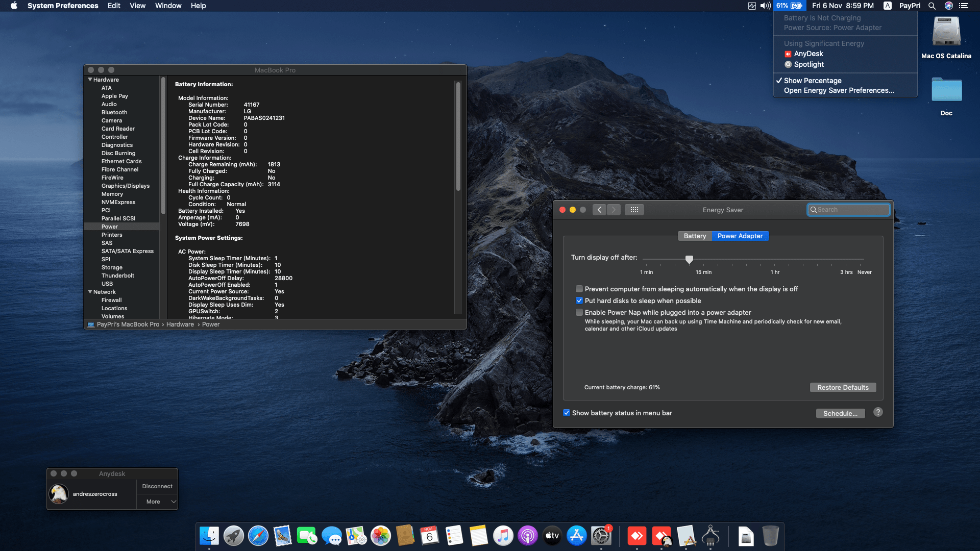The image size is (980, 551).
Task: Open Safari from the dock
Action: coord(258,536)
